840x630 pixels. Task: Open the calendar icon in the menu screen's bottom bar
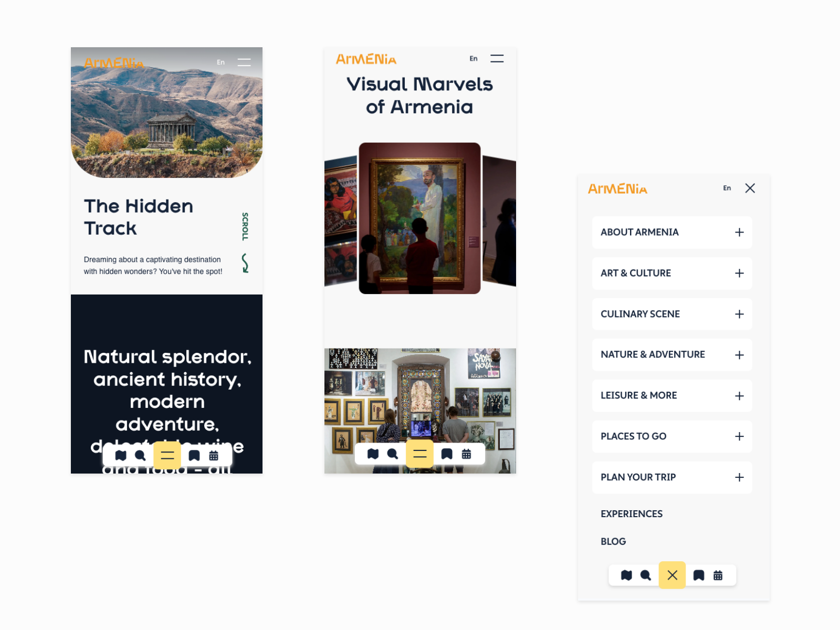(x=718, y=575)
